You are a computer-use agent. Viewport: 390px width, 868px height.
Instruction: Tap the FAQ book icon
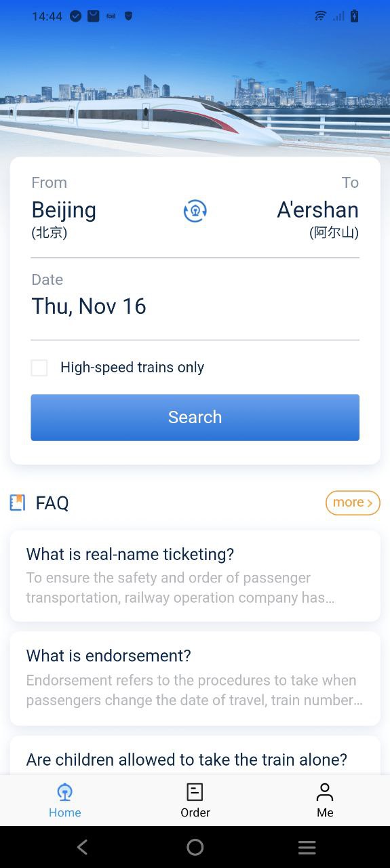pyautogui.click(x=18, y=502)
